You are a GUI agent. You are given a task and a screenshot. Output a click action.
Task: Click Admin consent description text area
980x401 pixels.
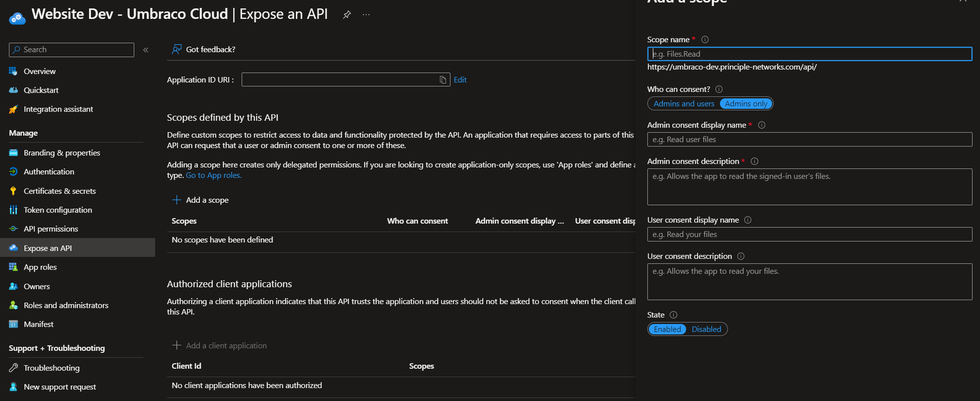[x=809, y=187]
